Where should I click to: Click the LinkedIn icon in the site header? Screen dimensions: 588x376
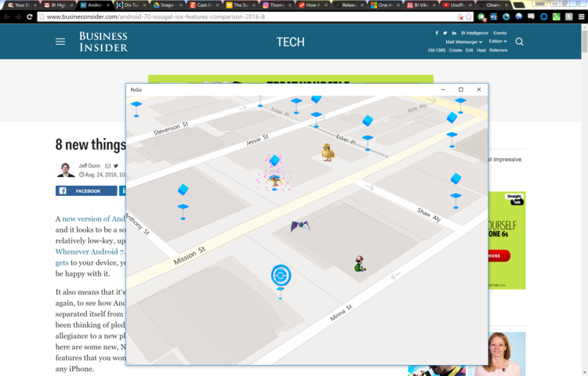[454, 33]
